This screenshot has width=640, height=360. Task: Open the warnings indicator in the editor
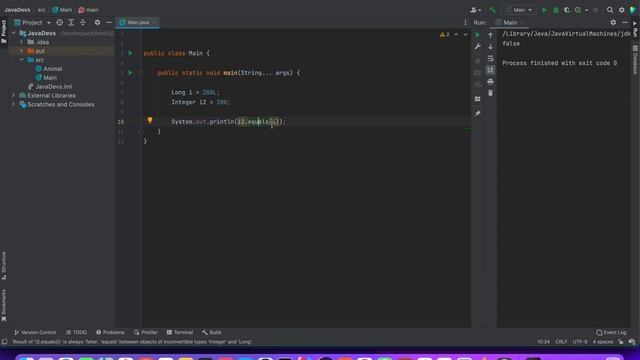click(445, 35)
